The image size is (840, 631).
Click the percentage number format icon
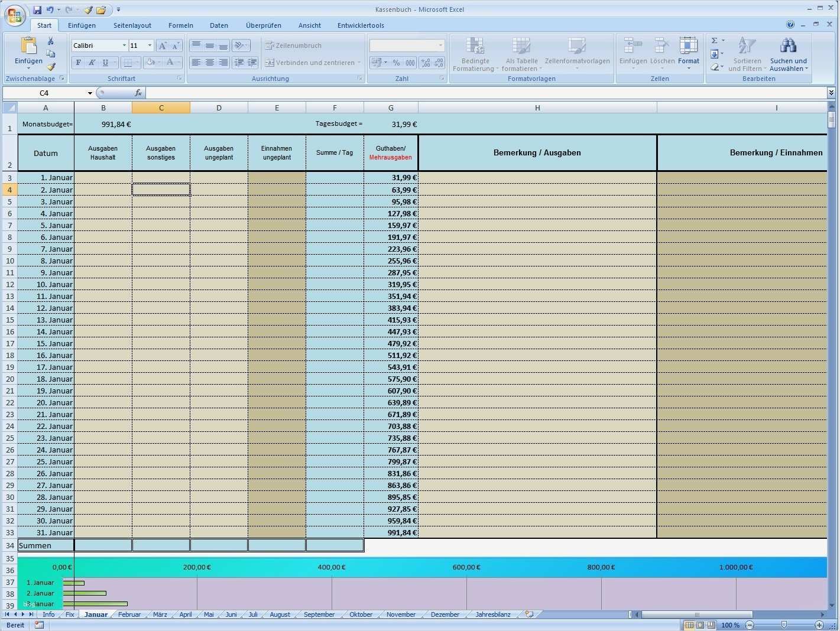(395, 63)
